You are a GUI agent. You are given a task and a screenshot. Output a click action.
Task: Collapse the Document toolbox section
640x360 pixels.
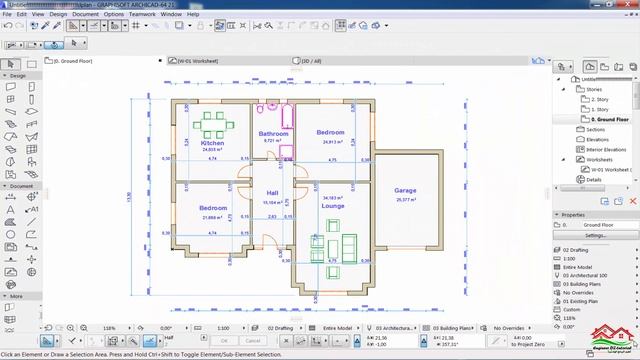[5, 186]
